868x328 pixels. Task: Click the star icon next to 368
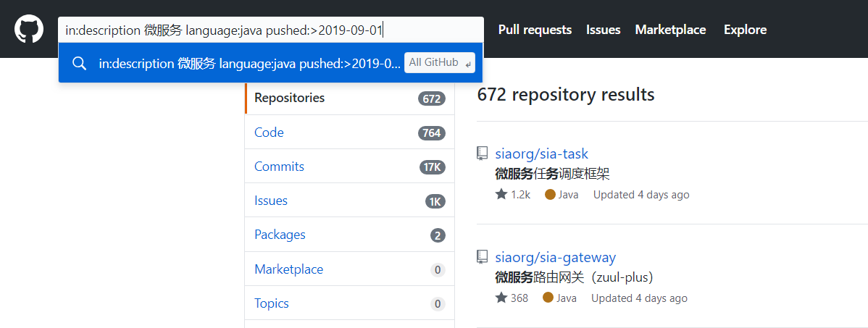[x=501, y=298]
